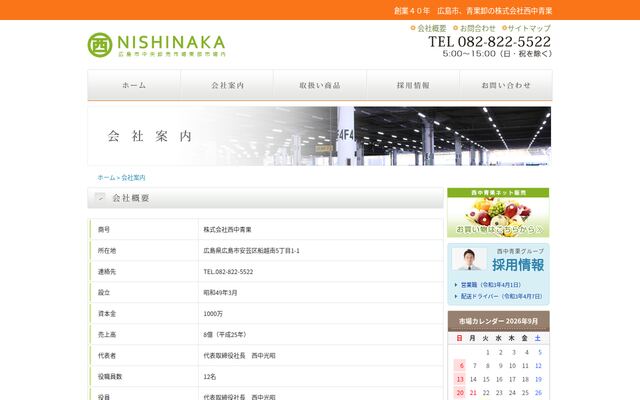This screenshot has height=400, width=640.
Task: Click the 日 Sunday column header in the calendar
Action: [x=460, y=338]
